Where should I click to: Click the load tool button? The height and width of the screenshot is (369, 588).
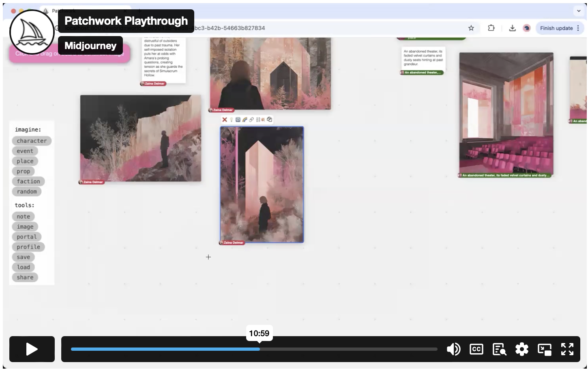tap(24, 267)
